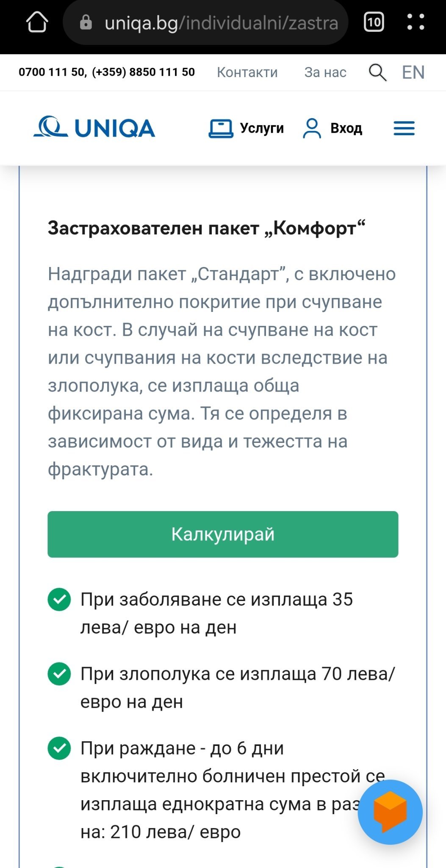Go to the За нас page
Screen dimensions: 446x868
(325, 72)
